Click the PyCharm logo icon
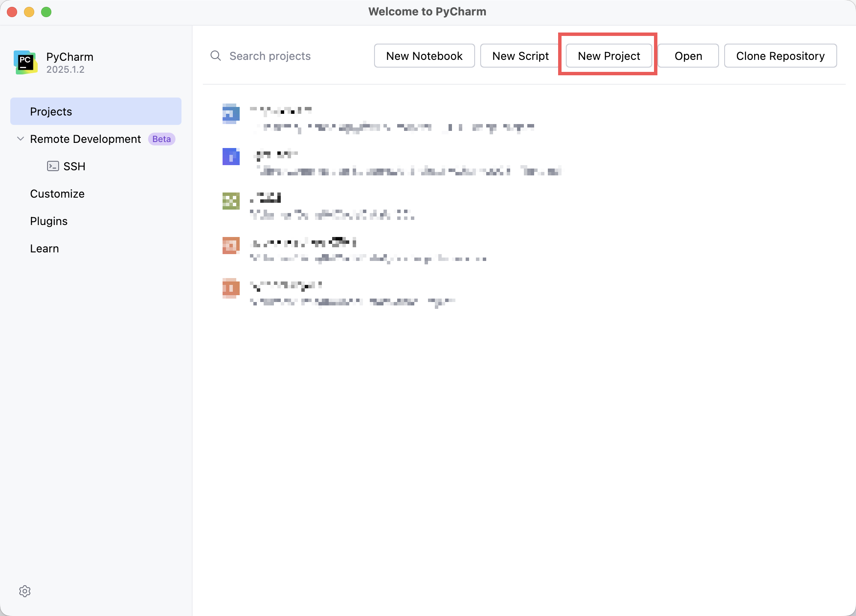This screenshot has width=856, height=616. coord(25,62)
